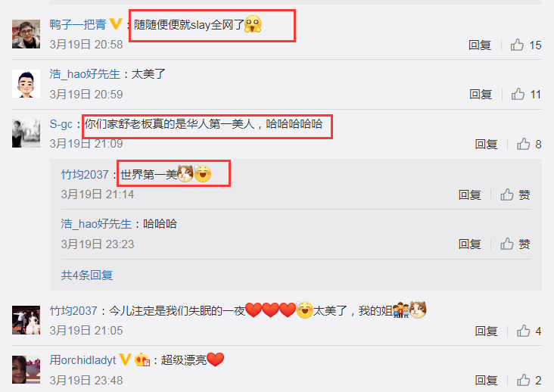554x392 pixels.
Task: Reply to 鸭子一把青's comment
Action: 480,45
